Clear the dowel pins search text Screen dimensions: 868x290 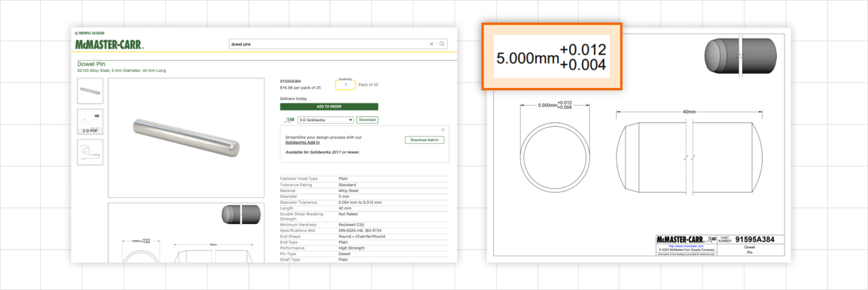pos(431,44)
